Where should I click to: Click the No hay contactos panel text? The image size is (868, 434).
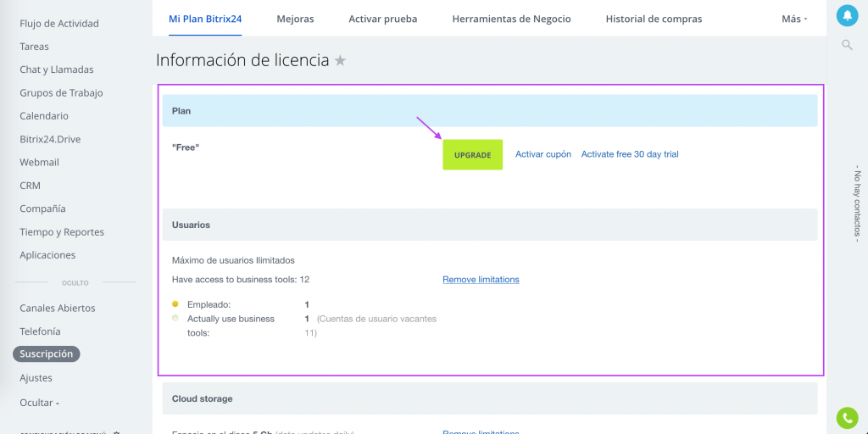pyautogui.click(x=857, y=203)
